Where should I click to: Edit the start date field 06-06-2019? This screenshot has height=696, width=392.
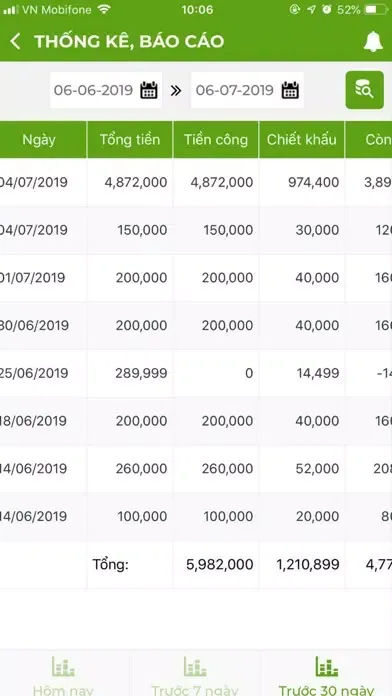click(x=106, y=90)
